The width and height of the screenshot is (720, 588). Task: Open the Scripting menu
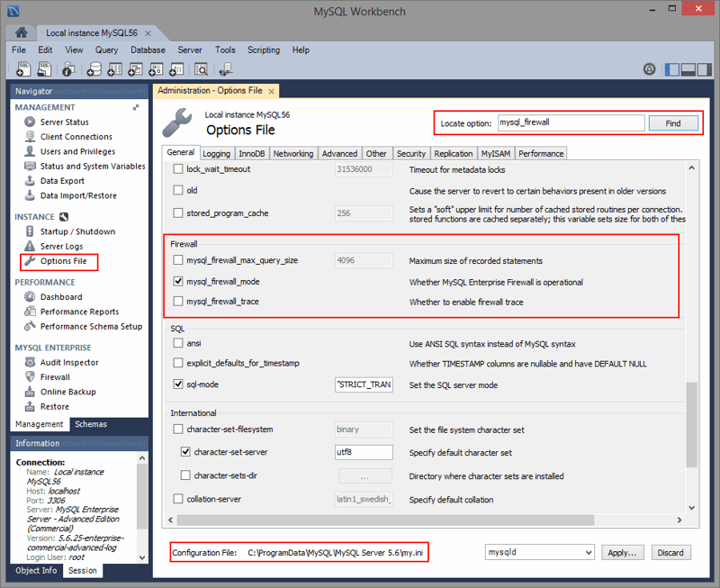[x=264, y=50]
